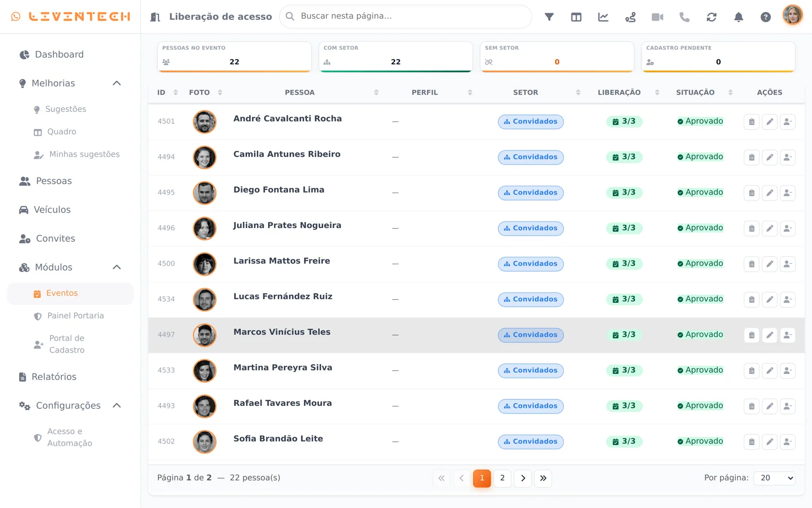Click Martina Pereyra Silva's photo thumbnail
Viewport: 812px width, 508px height.
tap(205, 371)
